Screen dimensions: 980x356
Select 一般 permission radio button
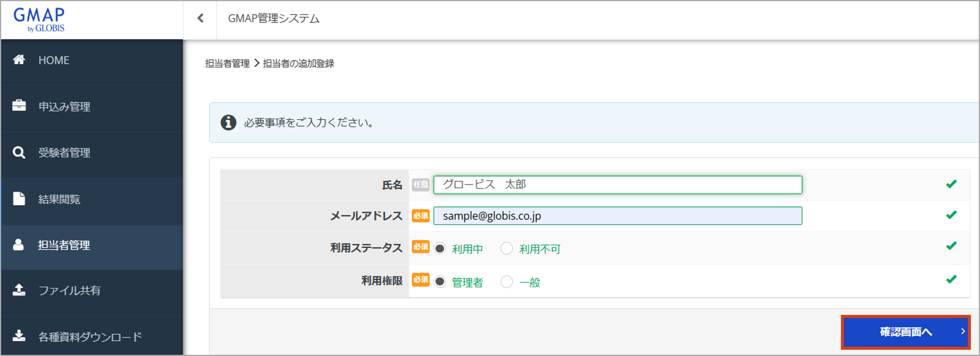506,282
